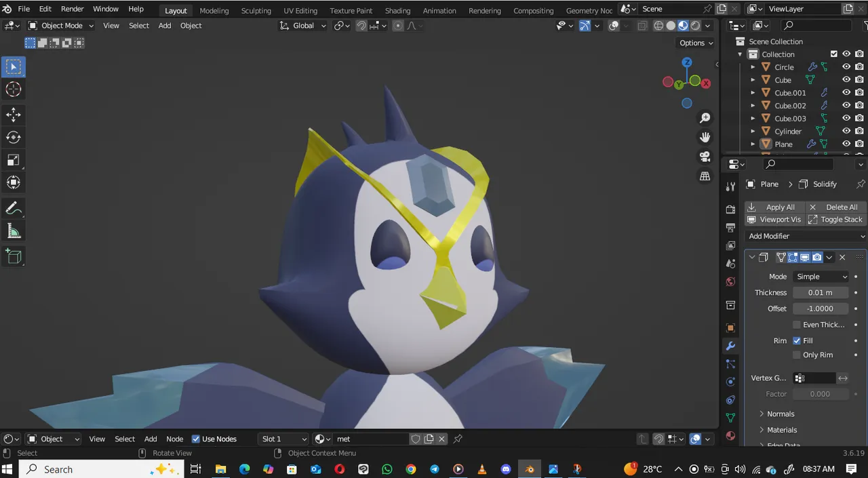
Task: Select the Annotate pencil tool
Action: pyautogui.click(x=14, y=208)
